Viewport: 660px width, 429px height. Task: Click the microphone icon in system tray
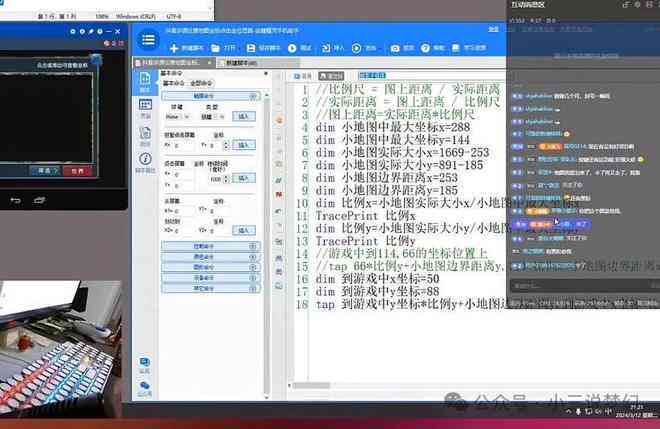578,411
